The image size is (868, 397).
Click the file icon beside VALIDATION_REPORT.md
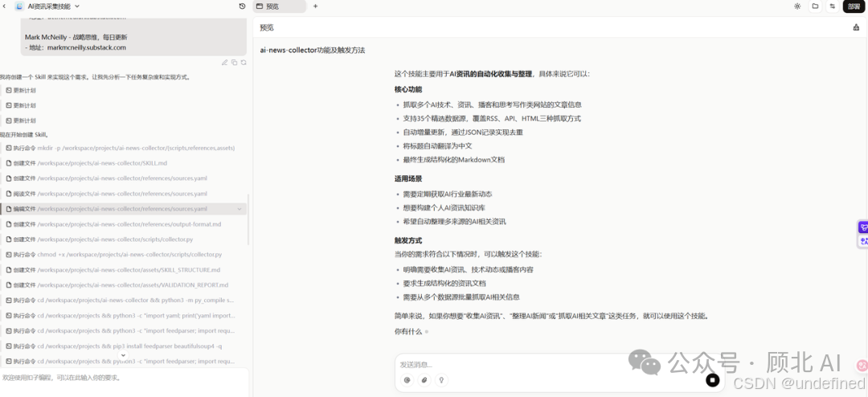pyautogui.click(x=9, y=285)
